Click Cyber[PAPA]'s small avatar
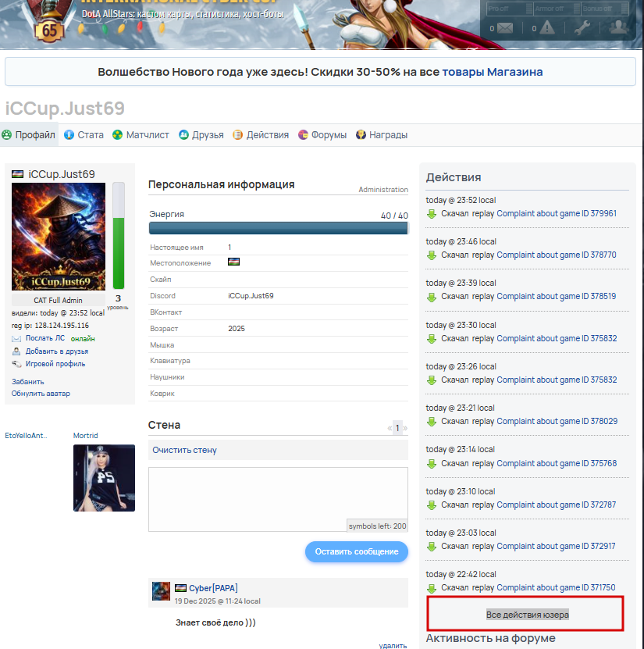This screenshot has width=644, height=649. point(161,591)
